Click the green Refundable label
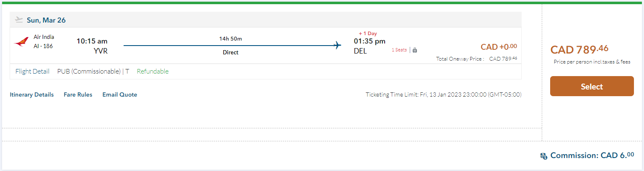Image resolution: width=644 pixels, height=171 pixels. (153, 71)
